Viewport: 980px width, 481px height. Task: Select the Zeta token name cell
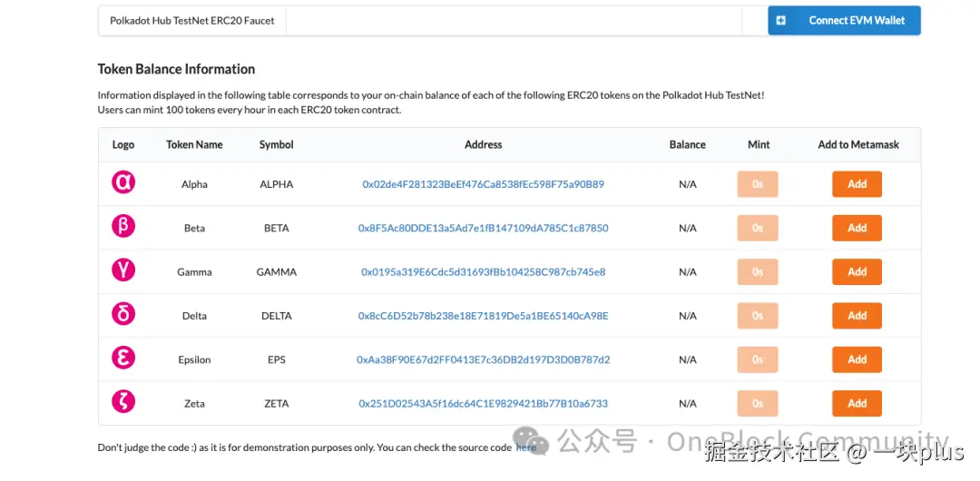coord(194,404)
